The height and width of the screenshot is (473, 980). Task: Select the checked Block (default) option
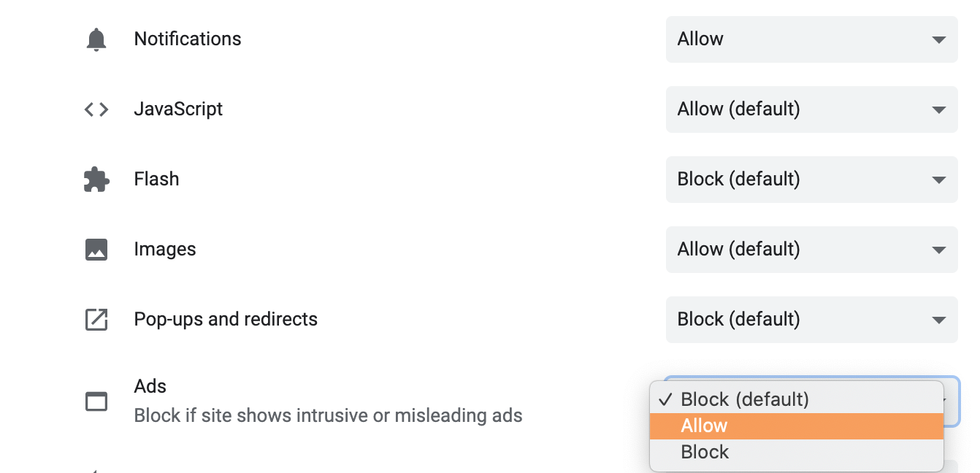[797, 400]
